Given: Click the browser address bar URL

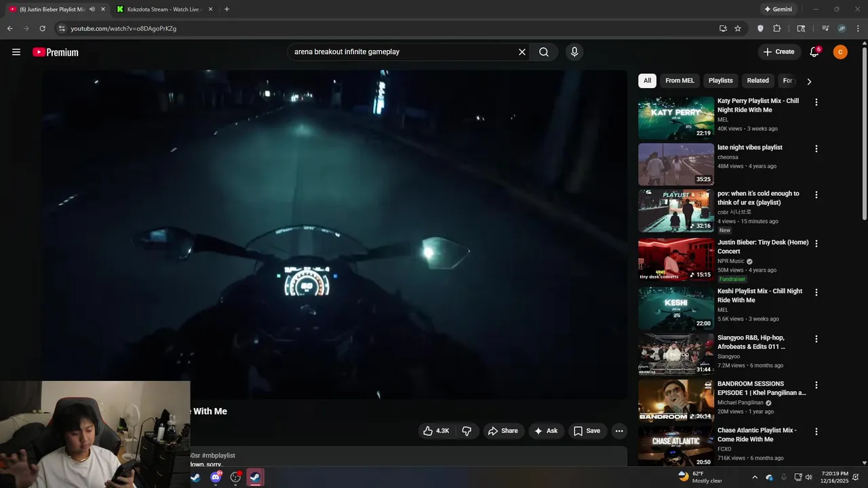Looking at the screenshot, I should point(123,28).
